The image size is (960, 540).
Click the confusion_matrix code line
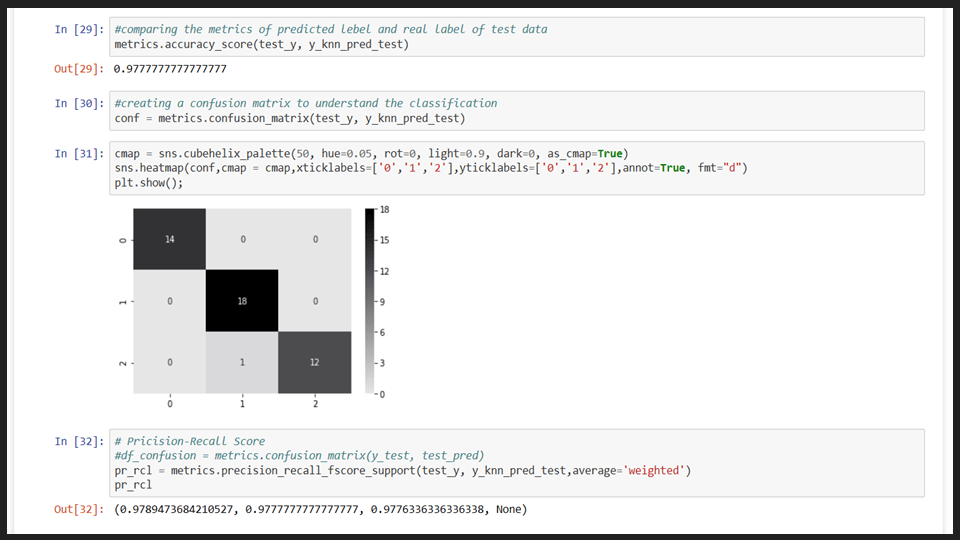290,118
